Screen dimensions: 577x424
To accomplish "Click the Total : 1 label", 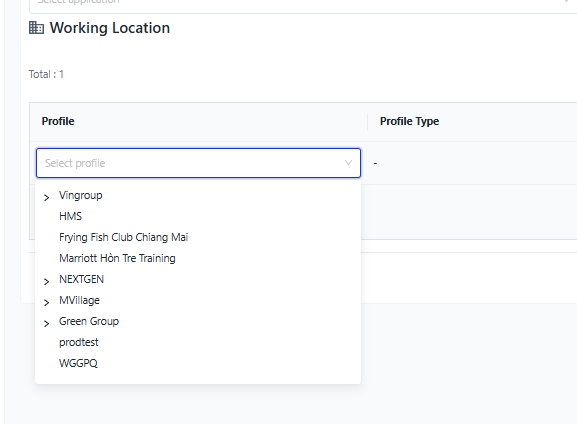I will [x=46, y=74].
